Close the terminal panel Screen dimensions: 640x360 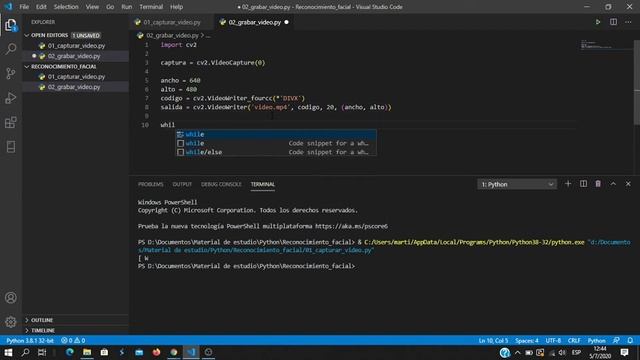(628, 184)
